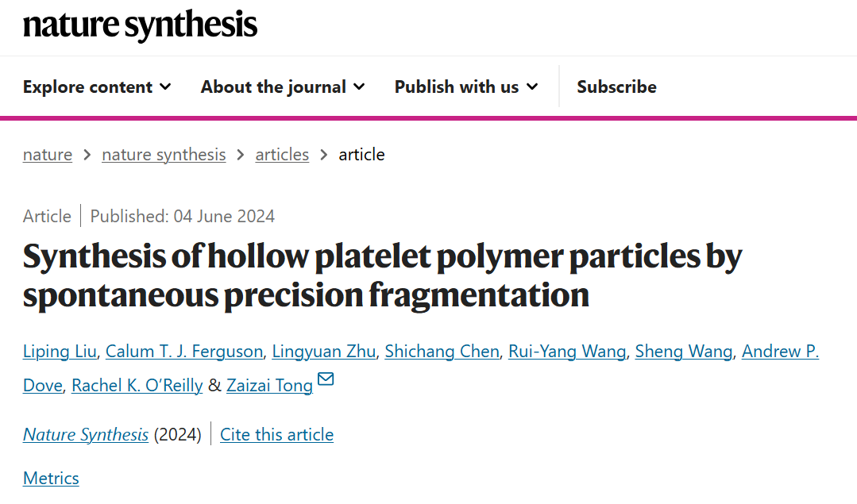Click the nature synthesis logo
The height and width of the screenshot is (504, 857).
(140, 26)
